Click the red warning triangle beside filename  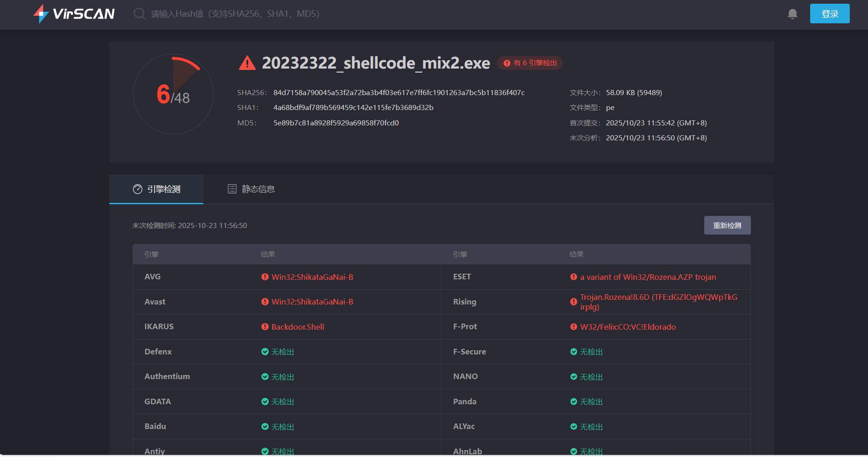(247, 63)
